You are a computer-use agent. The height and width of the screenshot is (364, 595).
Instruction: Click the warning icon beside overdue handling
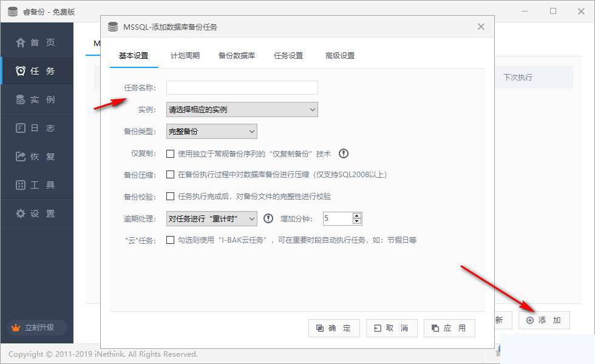coord(268,218)
